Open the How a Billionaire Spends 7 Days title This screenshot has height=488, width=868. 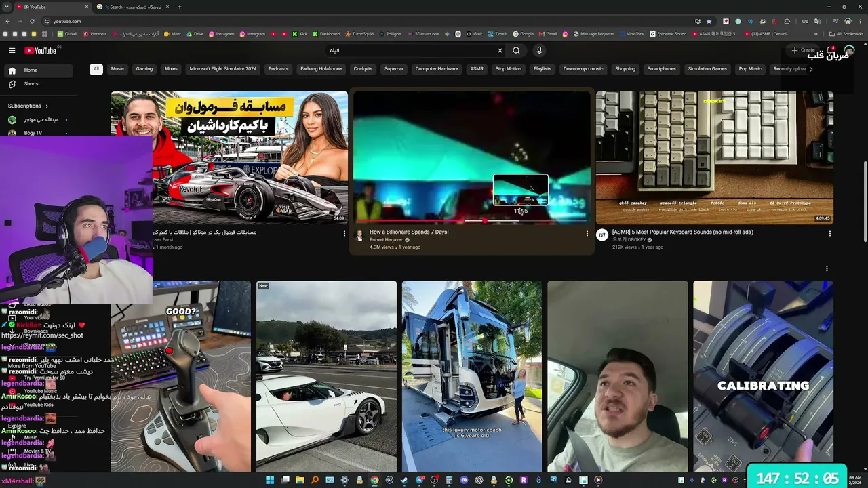point(409,232)
